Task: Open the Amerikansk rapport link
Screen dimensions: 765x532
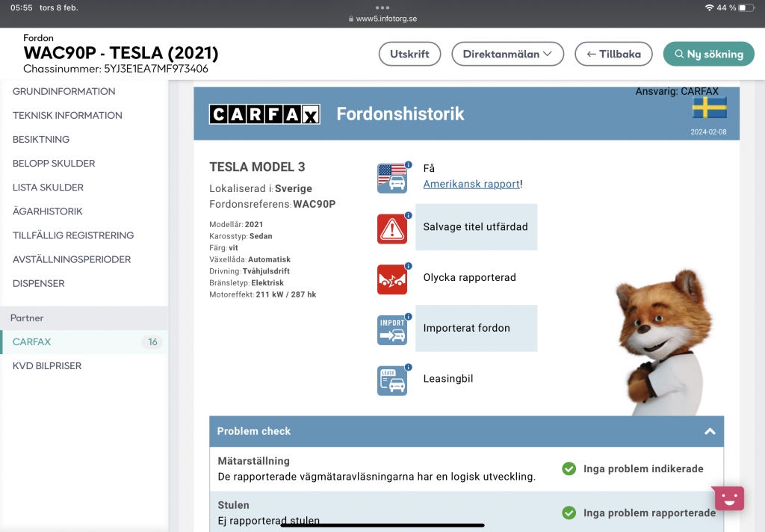Action: [x=471, y=184]
